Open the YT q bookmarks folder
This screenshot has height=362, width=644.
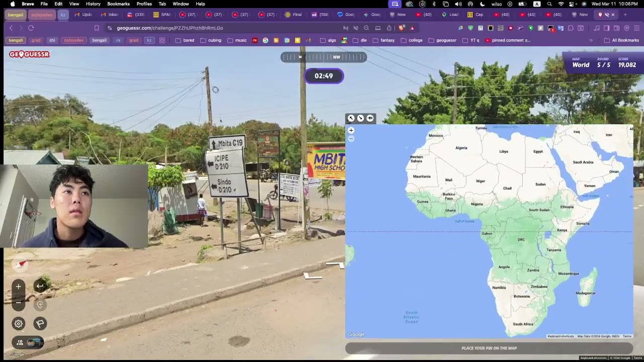470,40
